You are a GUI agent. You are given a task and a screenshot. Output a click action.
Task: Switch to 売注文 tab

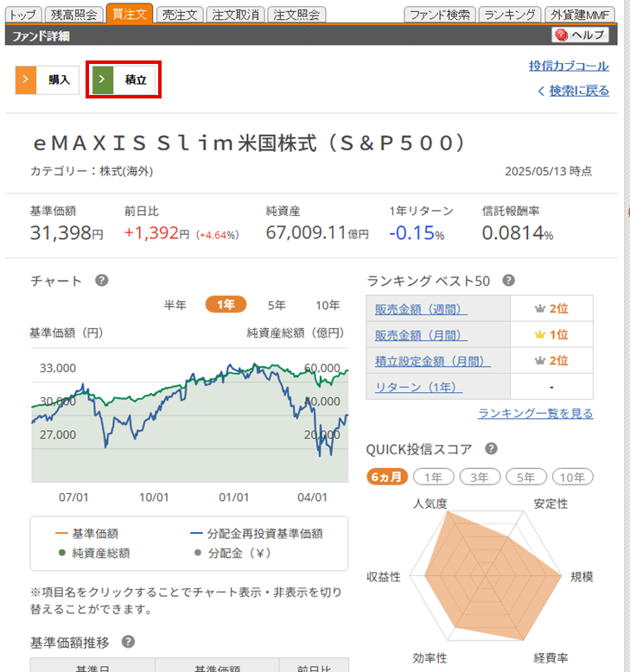pyautogui.click(x=180, y=15)
